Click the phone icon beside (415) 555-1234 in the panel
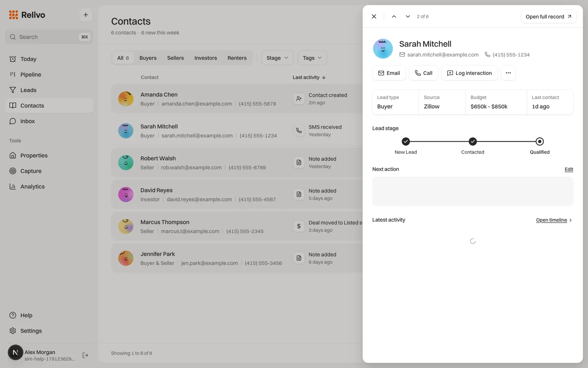This screenshot has width=588, height=368. tap(487, 54)
